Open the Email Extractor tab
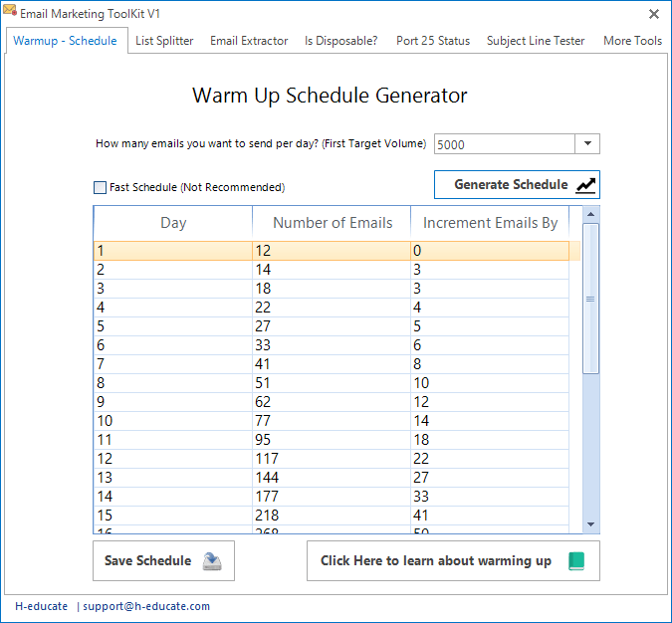672x623 pixels. click(249, 41)
